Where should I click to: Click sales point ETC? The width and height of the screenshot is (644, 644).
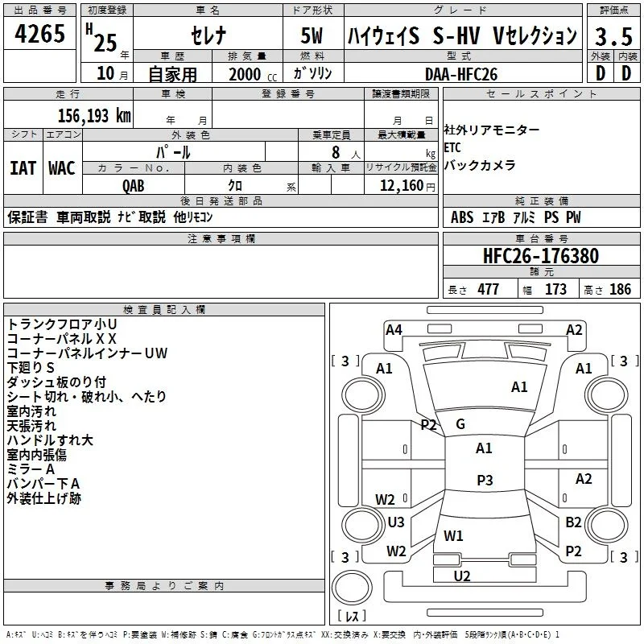tap(452, 147)
